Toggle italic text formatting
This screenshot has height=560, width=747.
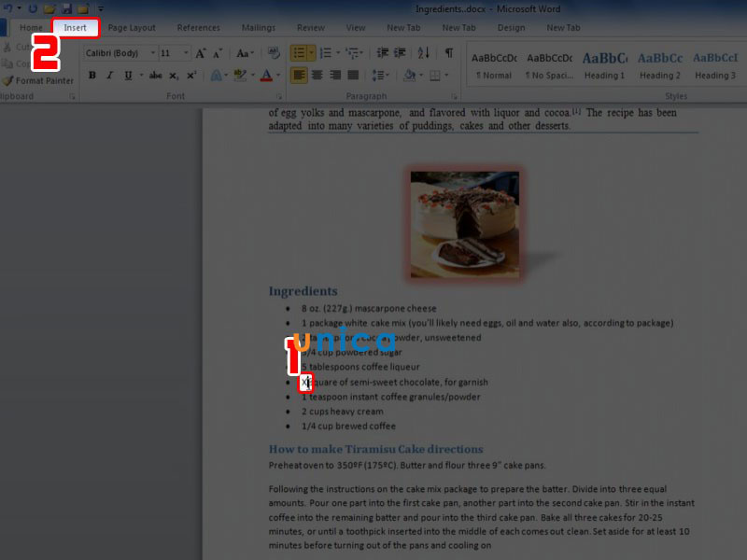click(x=109, y=76)
